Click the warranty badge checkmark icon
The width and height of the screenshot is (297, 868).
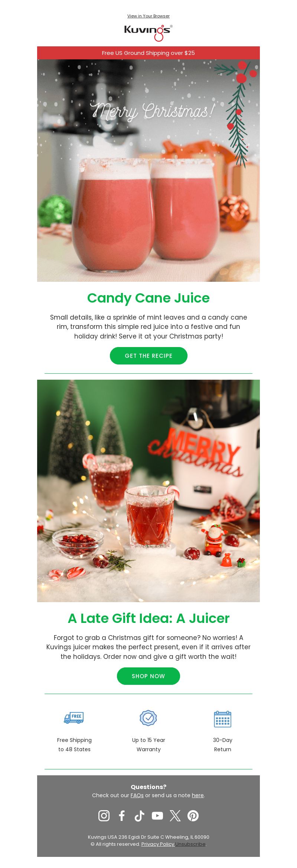pyautogui.click(x=148, y=718)
